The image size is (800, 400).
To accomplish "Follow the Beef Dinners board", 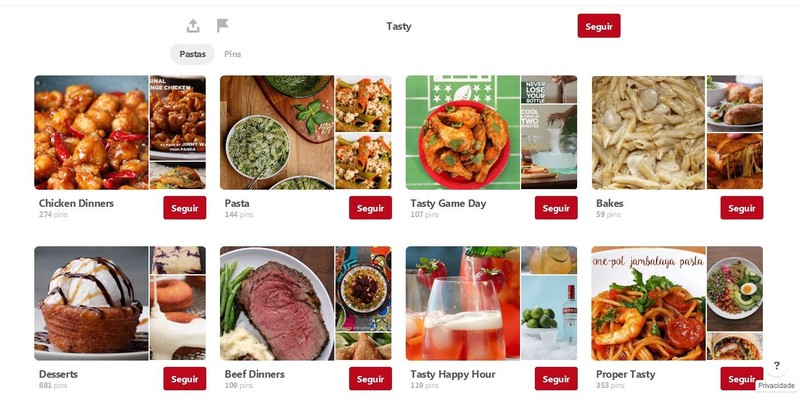I will [x=370, y=379].
